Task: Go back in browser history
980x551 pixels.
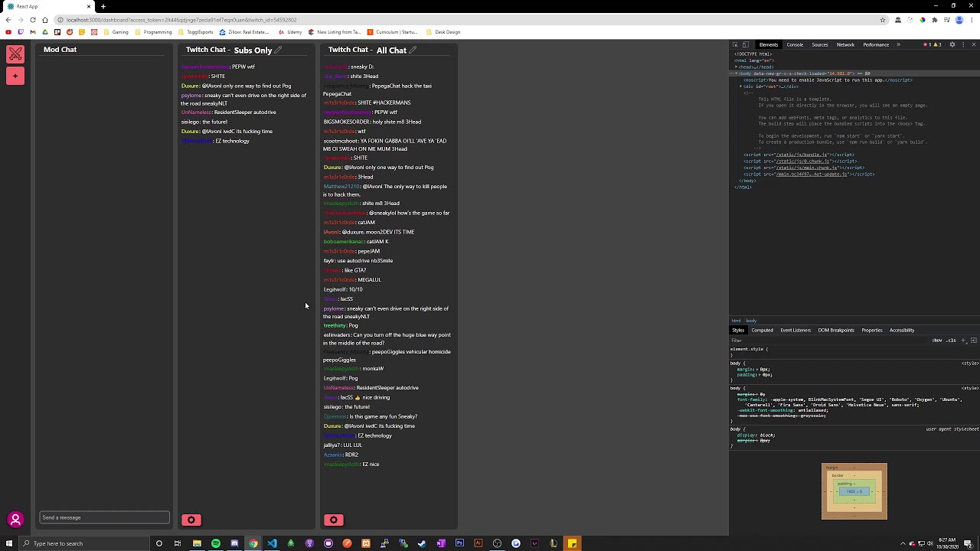Action: pyautogui.click(x=8, y=20)
